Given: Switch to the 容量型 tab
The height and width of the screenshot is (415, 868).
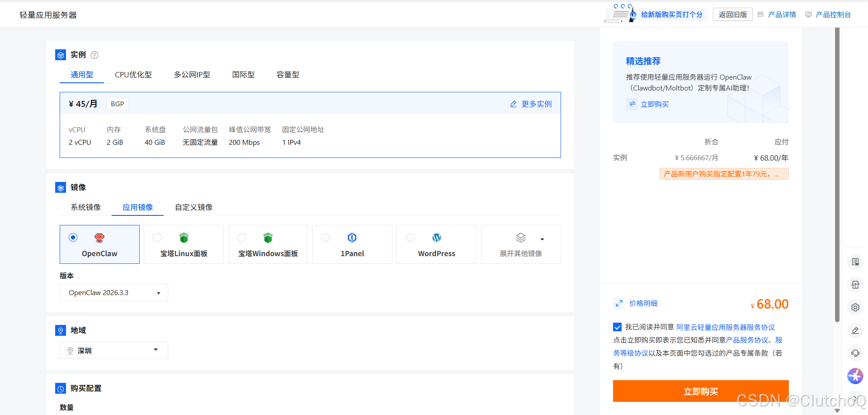Looking at the screenshot, I should (288, 75).
